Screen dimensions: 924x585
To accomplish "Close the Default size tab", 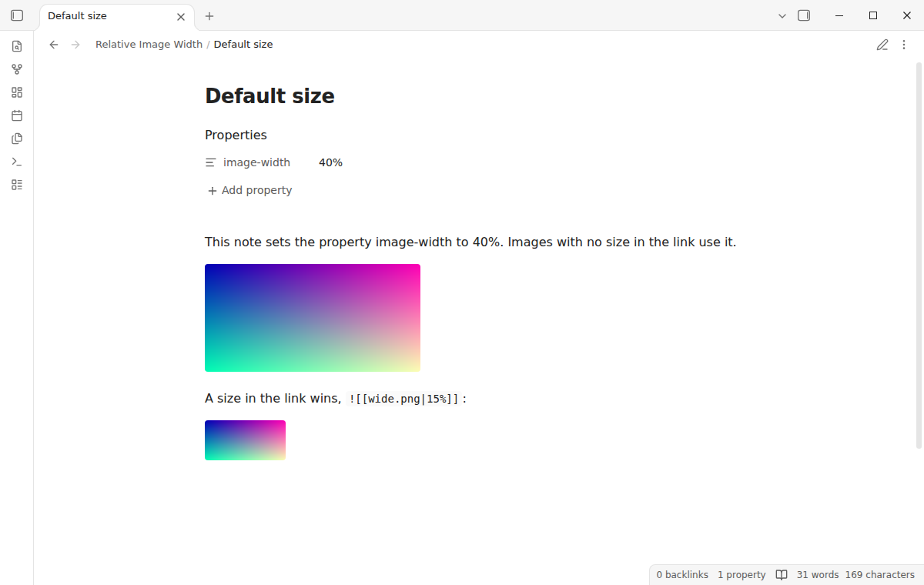I will 181,16.
